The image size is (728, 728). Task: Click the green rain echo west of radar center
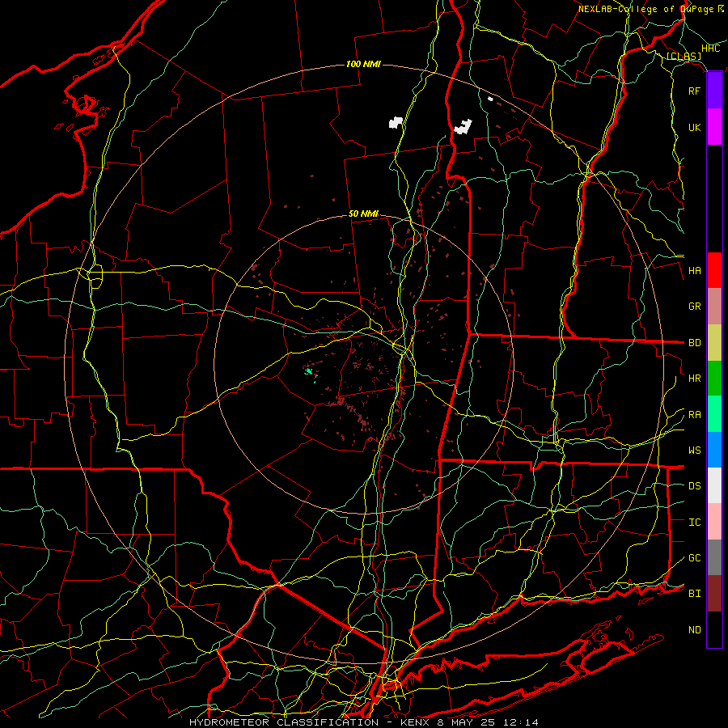coord(309,371)
